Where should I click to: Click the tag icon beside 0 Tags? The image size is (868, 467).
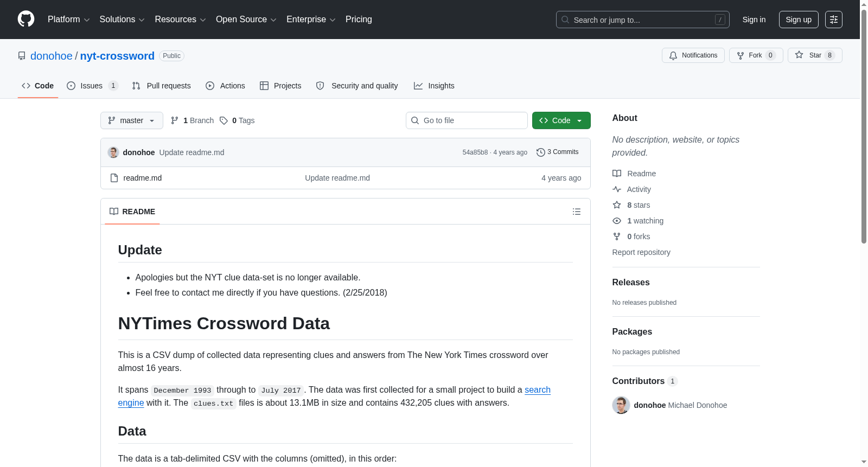coord(224,120)
